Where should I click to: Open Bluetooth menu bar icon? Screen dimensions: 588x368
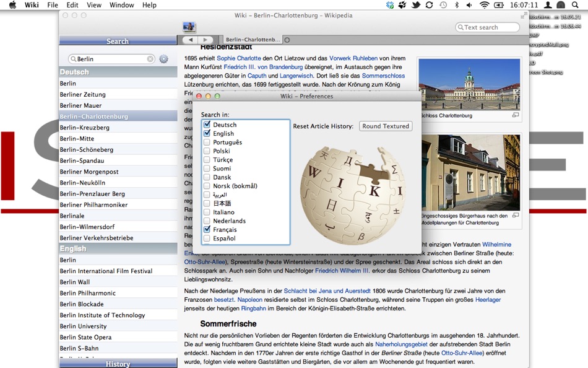point(456,5)
